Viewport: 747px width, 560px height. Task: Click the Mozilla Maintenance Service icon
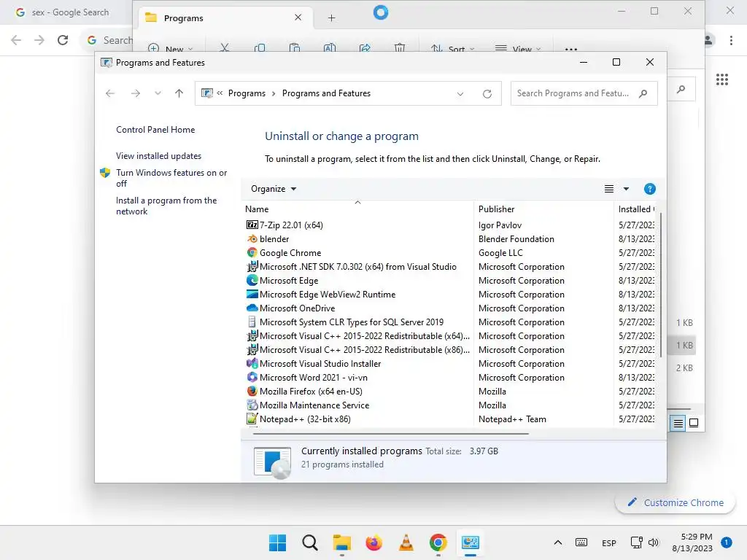(x=252, y=405)
